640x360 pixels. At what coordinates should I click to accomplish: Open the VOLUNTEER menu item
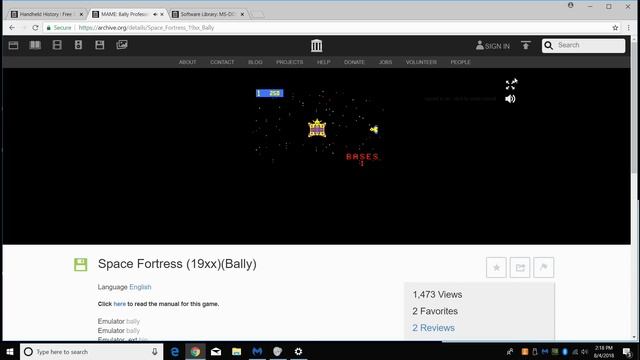coord(421,62)
